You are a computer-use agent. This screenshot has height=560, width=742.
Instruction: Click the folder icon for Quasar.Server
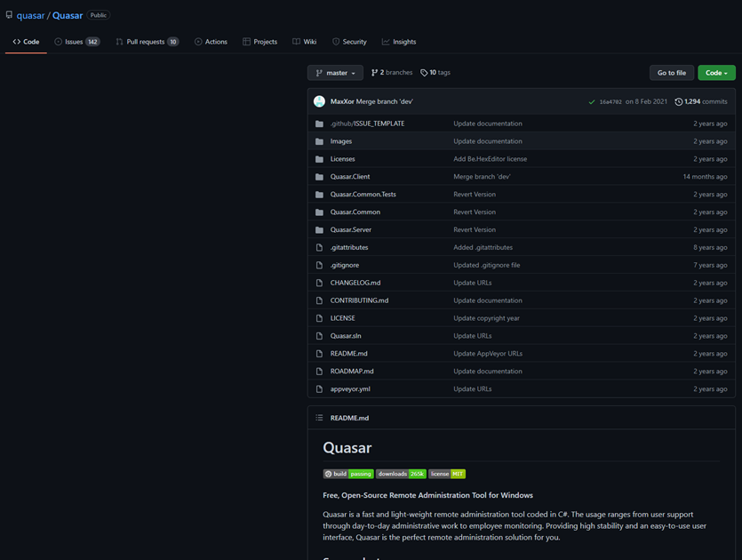[319, 230]
